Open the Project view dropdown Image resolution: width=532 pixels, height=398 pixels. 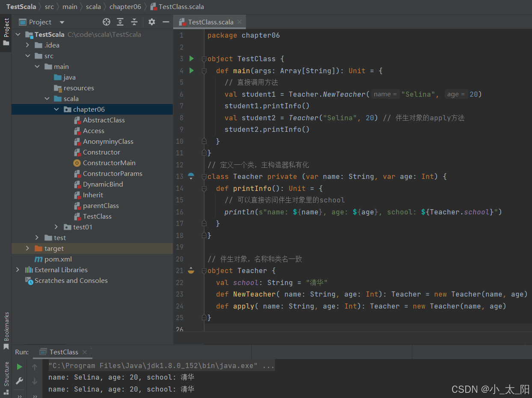62,22
